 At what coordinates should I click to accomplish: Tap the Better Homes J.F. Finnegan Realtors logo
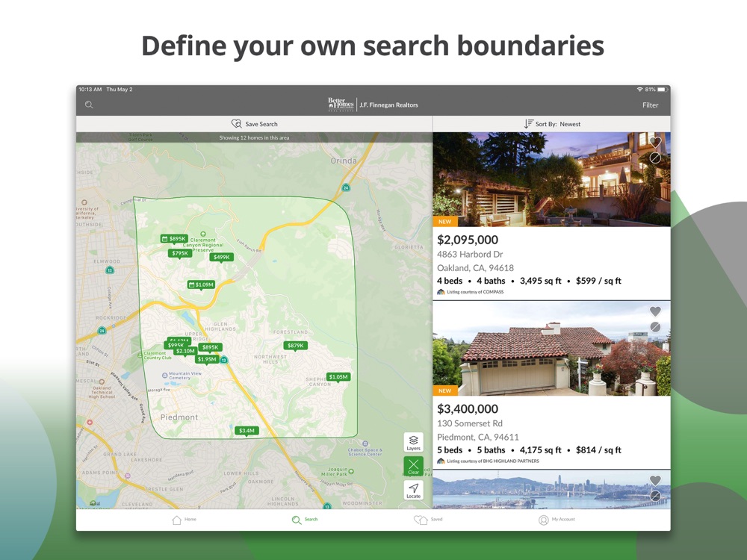373,105
